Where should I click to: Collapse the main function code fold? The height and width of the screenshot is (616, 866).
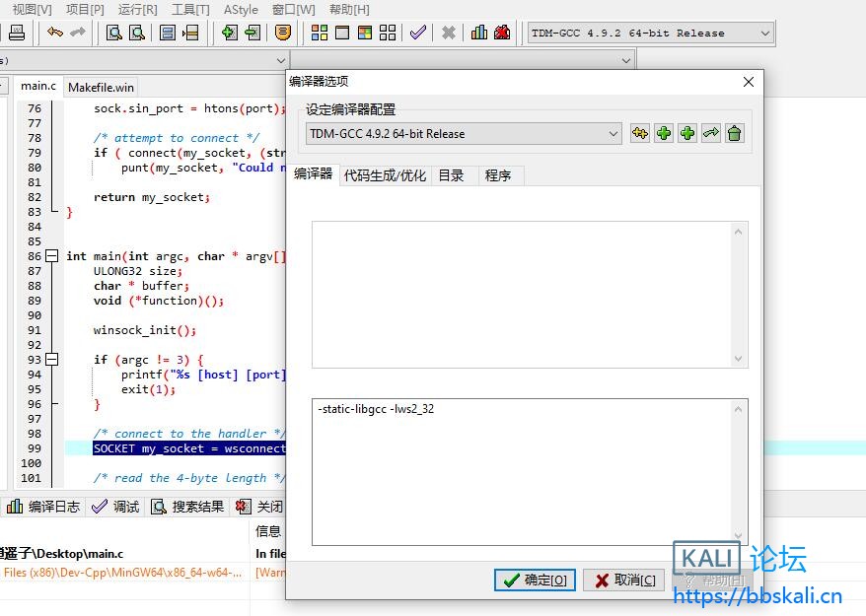tap(52, 256)
